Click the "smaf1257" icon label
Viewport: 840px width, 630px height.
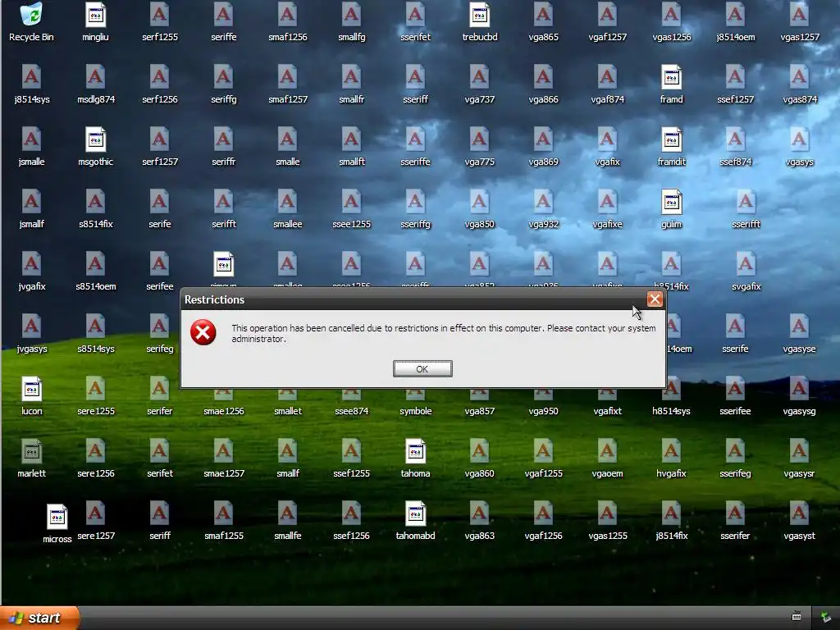(288, 99)
